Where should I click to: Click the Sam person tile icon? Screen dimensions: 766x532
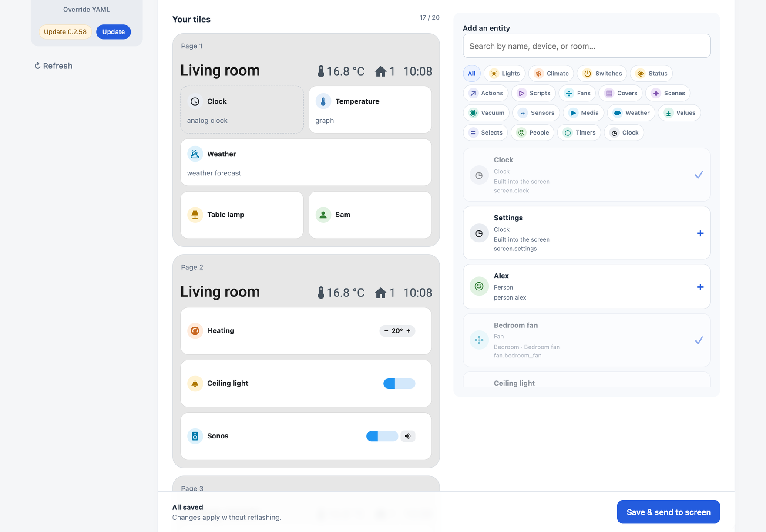pyautogui.click(x=323, y=215)
